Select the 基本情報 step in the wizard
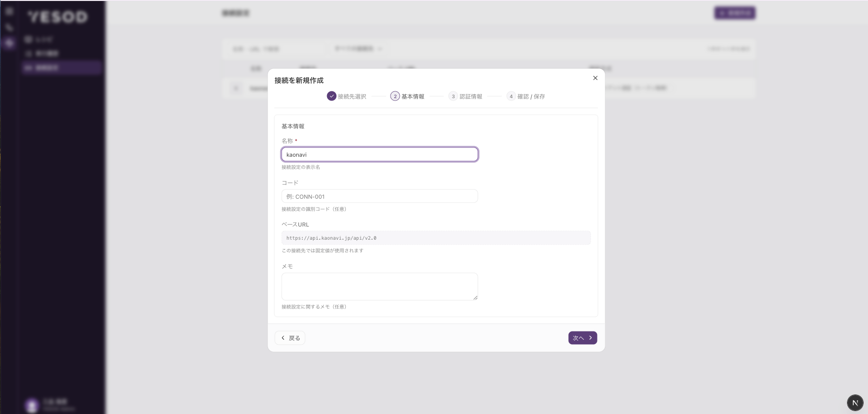 click(x=407, y=96)
